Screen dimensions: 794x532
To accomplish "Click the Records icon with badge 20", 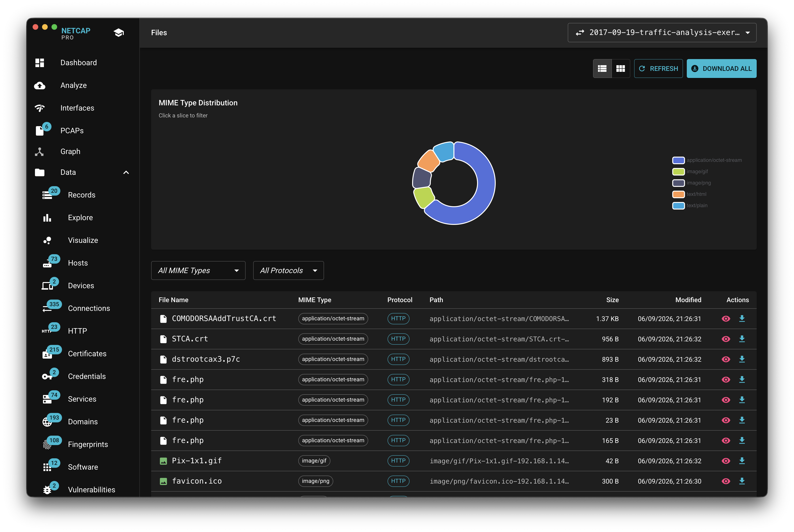I will 47,195.
